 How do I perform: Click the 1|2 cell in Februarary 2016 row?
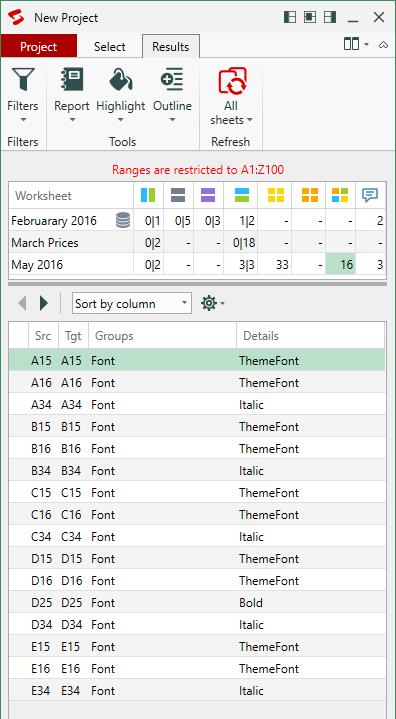[x=241, y=221]
